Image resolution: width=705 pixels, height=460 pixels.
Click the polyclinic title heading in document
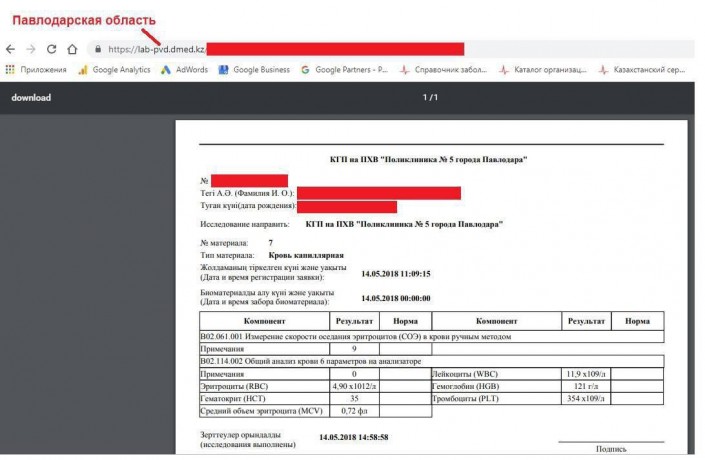click(428, 160)
